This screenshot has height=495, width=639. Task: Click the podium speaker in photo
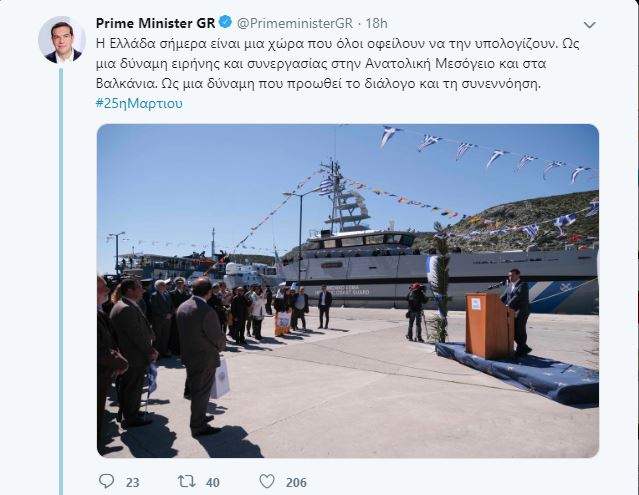pos(516,310)
